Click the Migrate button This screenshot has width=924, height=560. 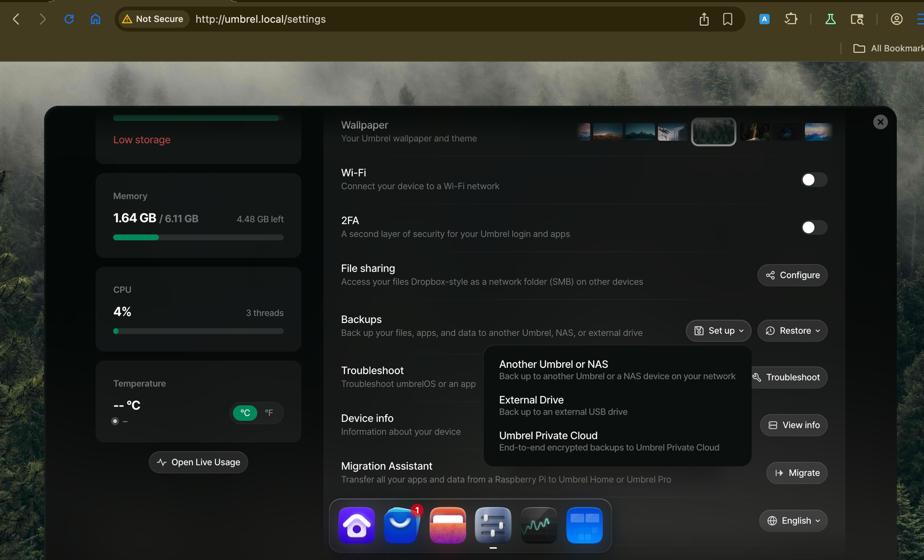click(797, 473)
